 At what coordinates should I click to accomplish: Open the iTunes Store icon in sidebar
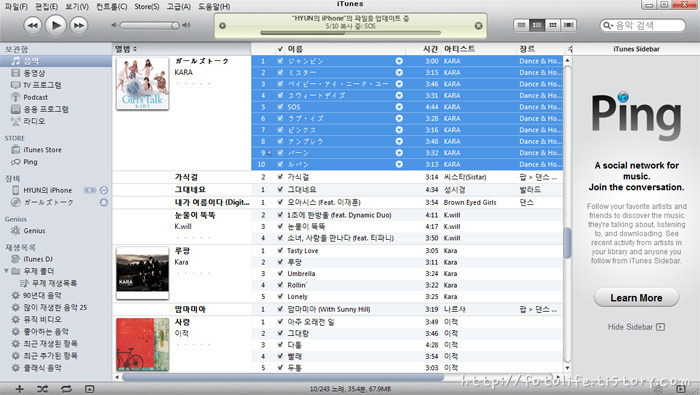16,150
